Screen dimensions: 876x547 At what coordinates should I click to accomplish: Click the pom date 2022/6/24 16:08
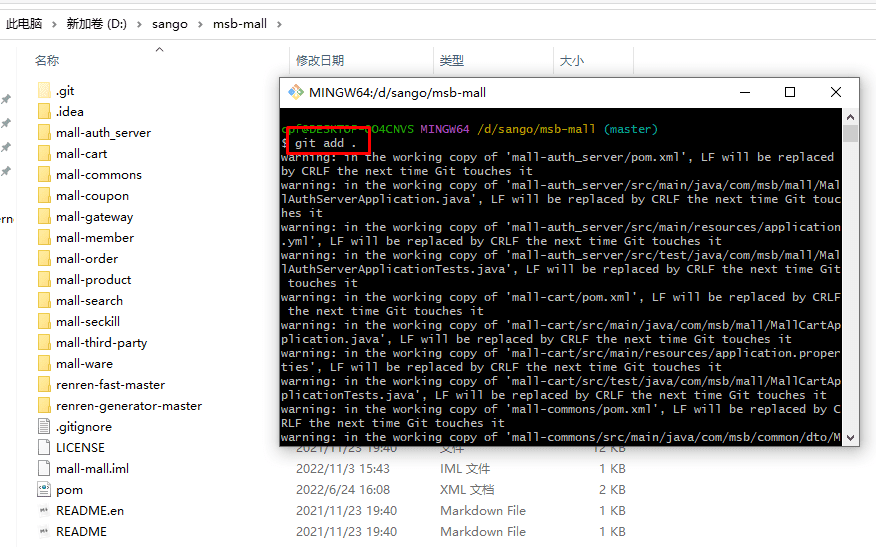click(342, 489)
